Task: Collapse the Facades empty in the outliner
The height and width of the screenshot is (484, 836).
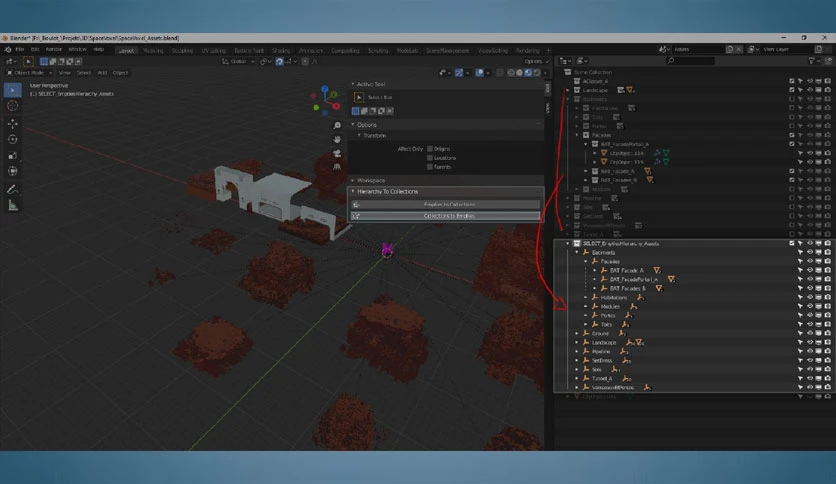Action: click(586, 262)
